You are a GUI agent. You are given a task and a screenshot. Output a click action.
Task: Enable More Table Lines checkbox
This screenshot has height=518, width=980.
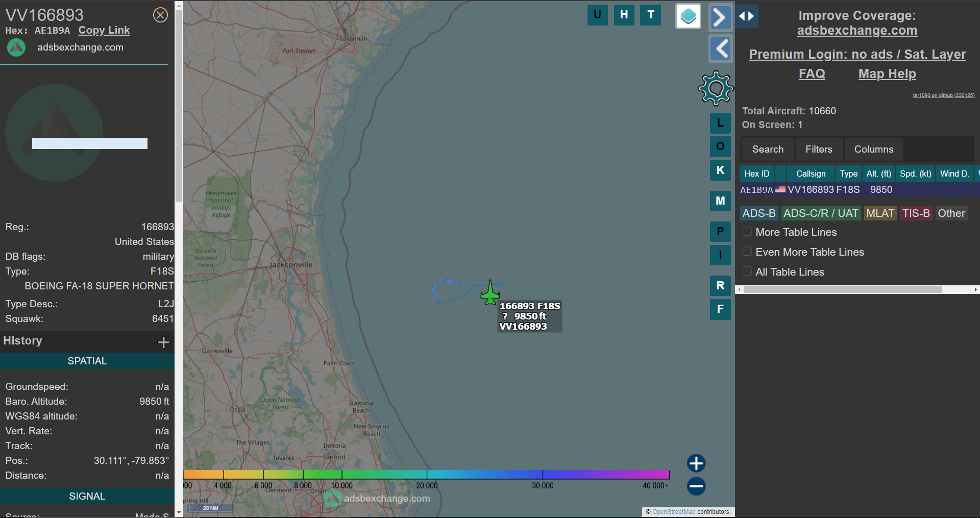click(x=747, y=231)
